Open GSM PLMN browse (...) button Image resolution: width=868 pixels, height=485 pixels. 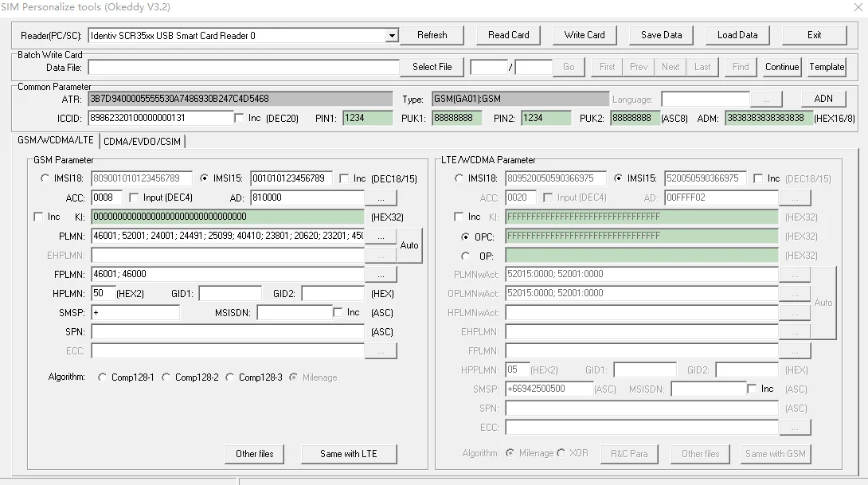(381, 237)
